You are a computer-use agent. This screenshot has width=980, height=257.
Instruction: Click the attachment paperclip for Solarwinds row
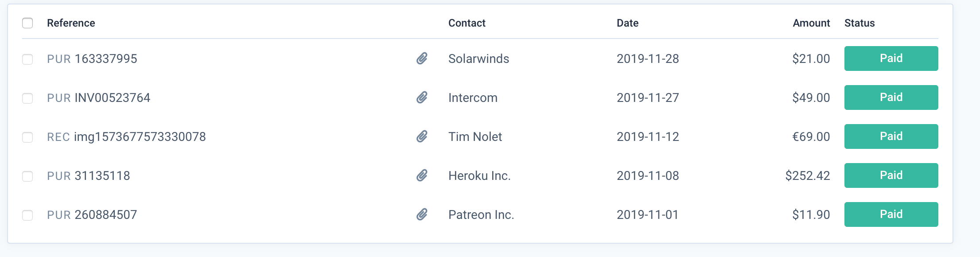click(x=422, y=58)
